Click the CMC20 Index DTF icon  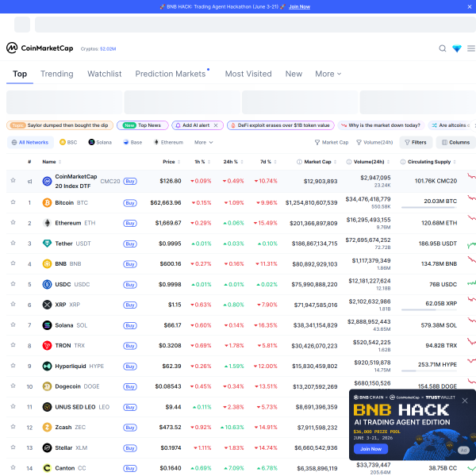coord(47,181)
